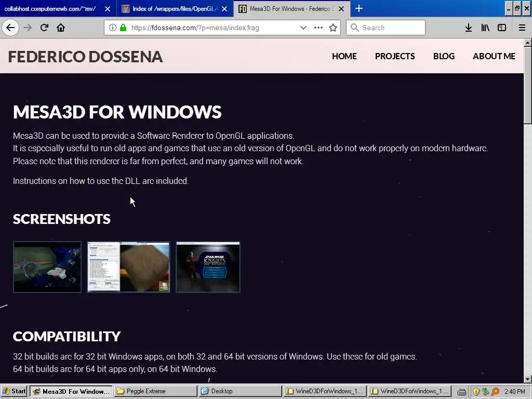This screenshot has width=532, height=399.
Task: Open the HOME menu link
Action: [x=344, y=56]
